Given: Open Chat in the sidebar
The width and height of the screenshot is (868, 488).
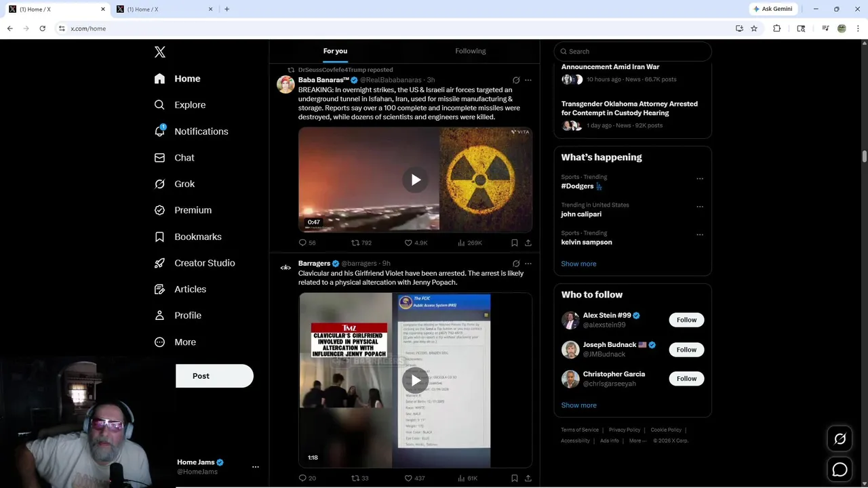Looking at the screenshot, I should point(174,157).
